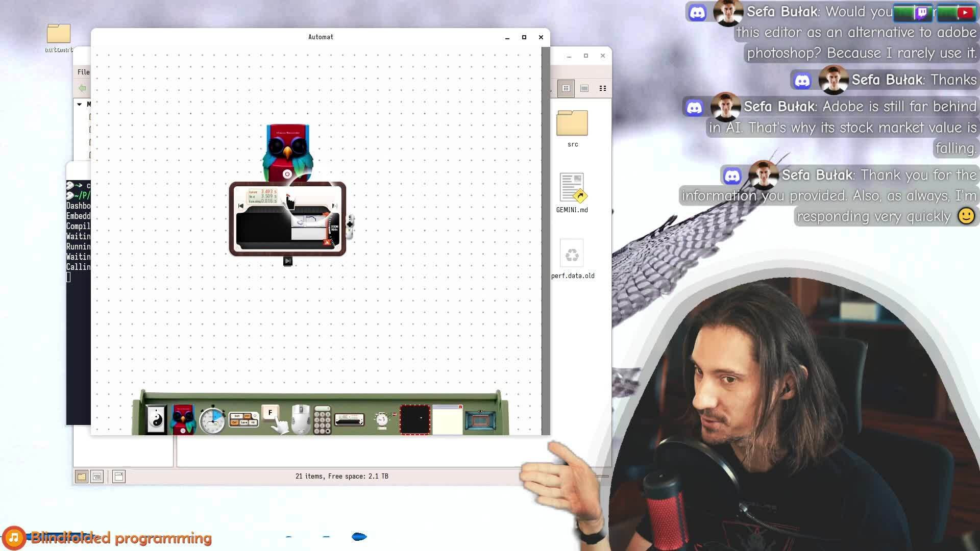980x551 pixels.
Task: Switch file manager to icon view
Action: tap(566, 88)
